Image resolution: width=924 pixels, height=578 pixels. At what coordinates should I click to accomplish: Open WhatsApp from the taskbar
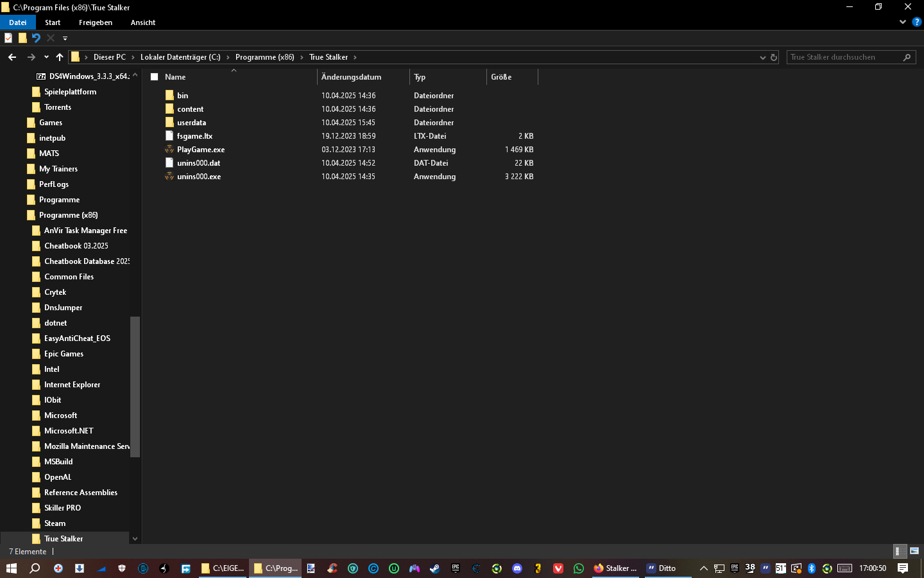(x=579, y=568)
